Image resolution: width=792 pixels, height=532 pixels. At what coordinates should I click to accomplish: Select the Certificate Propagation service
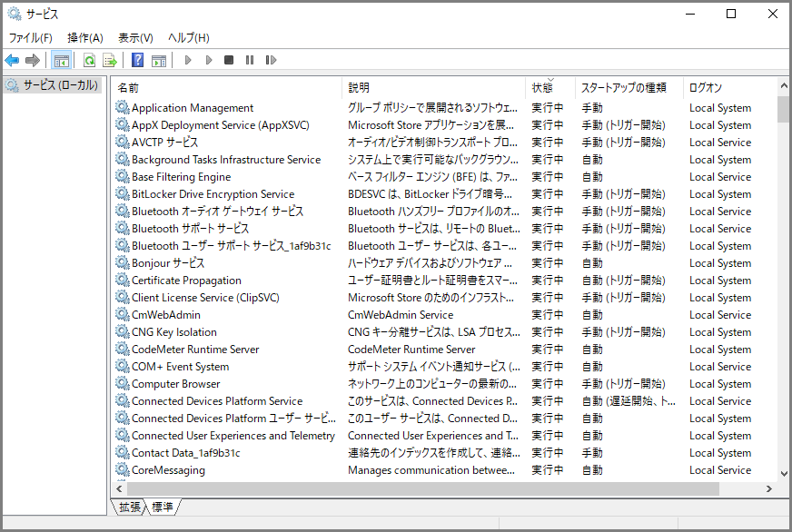pyautogui.click(x=186, y=281)
